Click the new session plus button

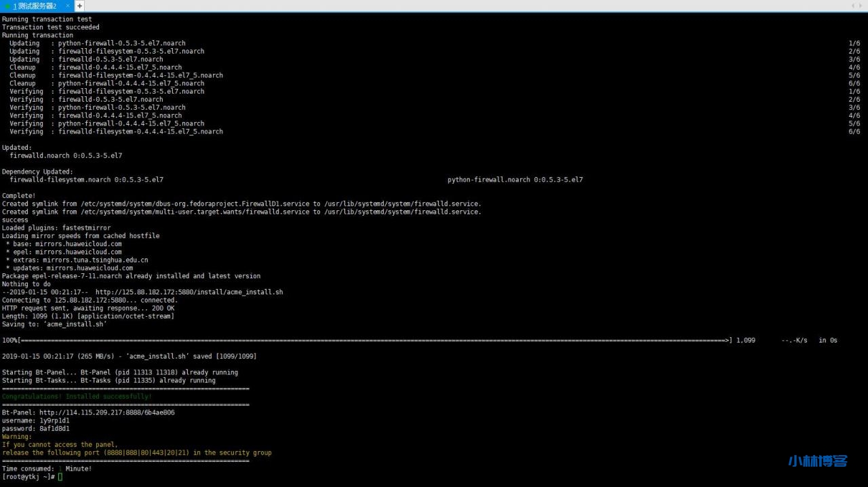[79, 5]
